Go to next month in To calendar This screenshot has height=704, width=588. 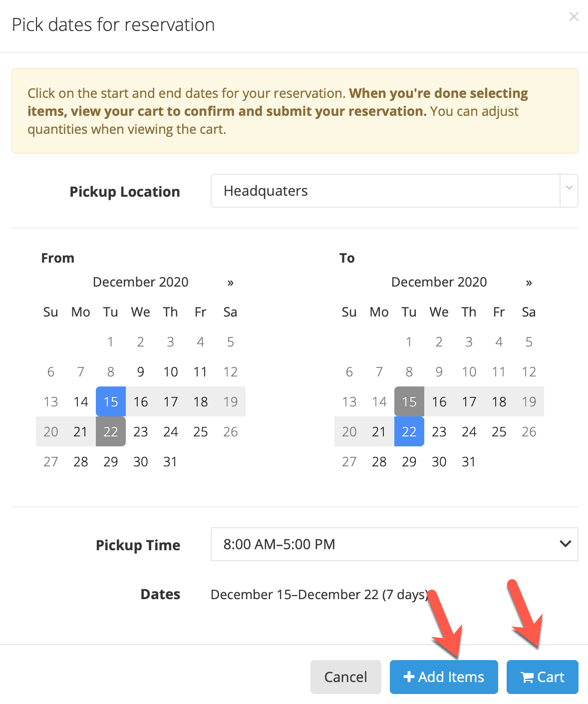point(529,283)
